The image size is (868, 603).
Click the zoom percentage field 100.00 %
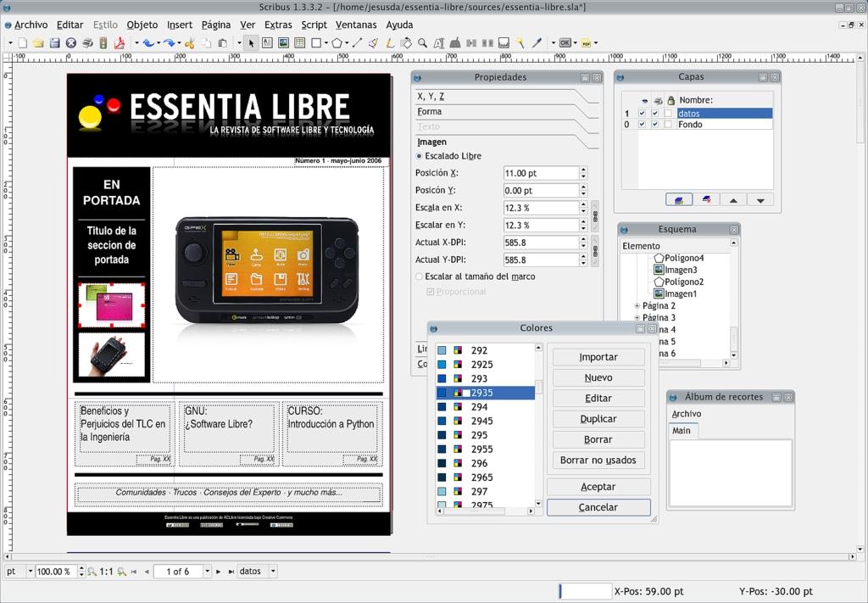click(57, 571)
